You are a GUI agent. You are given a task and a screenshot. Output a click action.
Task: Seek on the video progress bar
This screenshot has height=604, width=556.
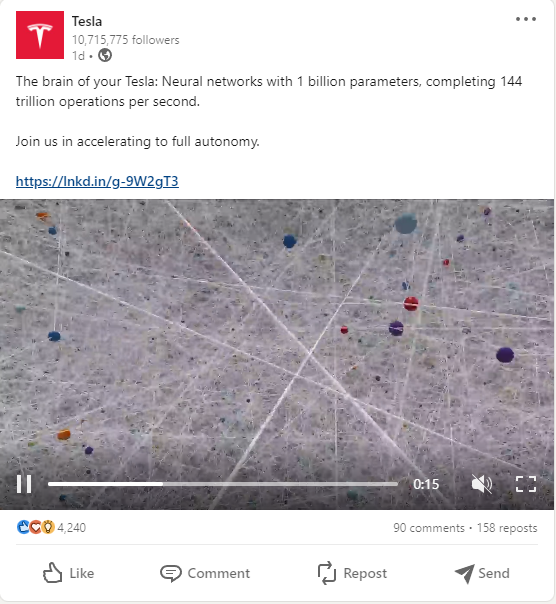(223, 484)
